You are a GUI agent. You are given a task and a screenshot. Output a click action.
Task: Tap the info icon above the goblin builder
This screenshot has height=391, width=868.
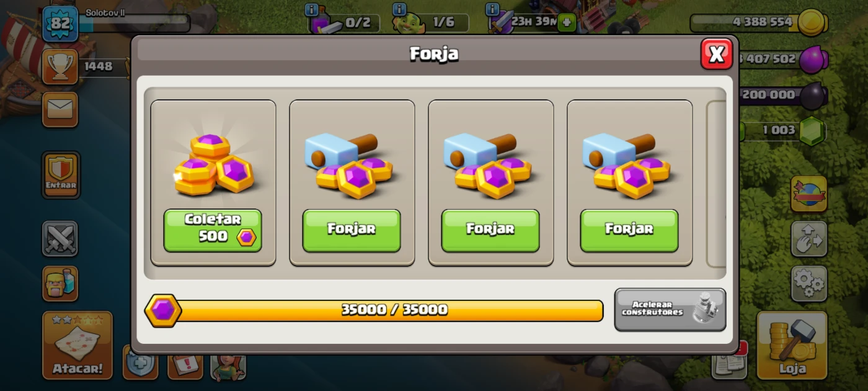pos(399,9)
